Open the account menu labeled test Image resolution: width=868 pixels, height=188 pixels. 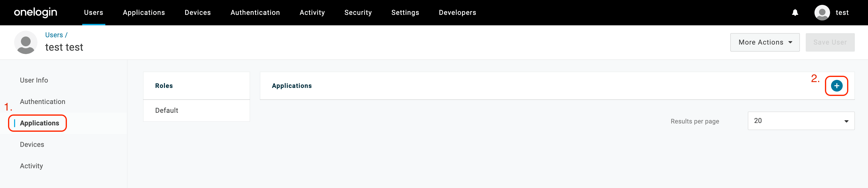(842, 12)
